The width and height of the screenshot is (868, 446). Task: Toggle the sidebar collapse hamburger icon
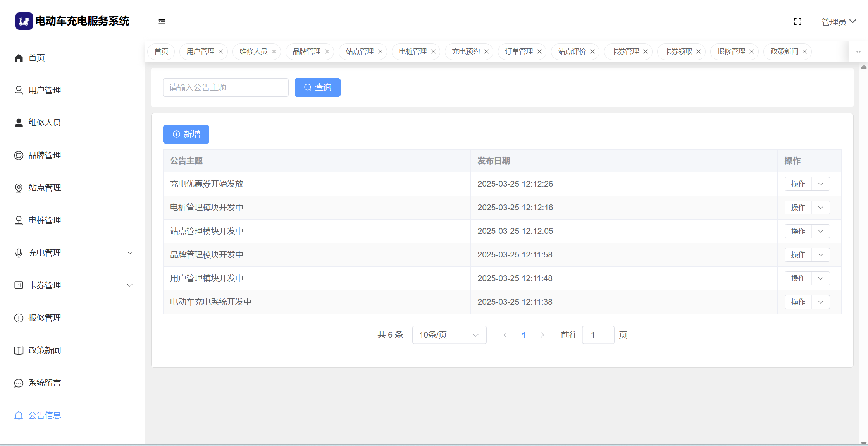(162, 22)
